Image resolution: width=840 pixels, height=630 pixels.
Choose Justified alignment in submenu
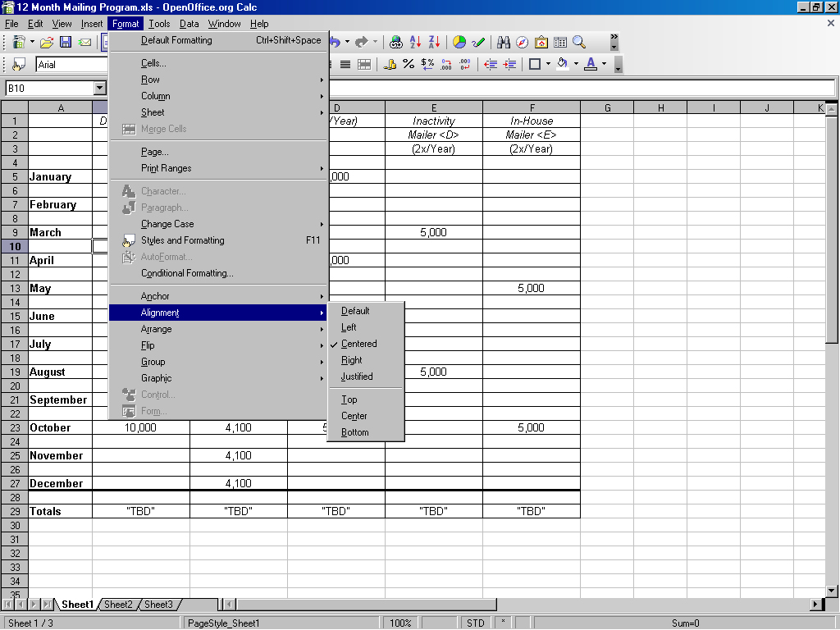[x=357, y=377]
